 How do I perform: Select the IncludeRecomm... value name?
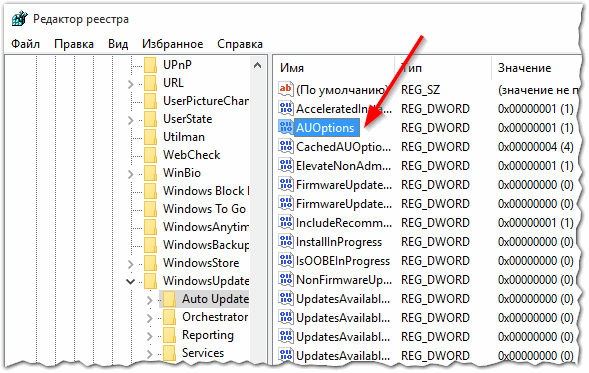pos(344,223)
